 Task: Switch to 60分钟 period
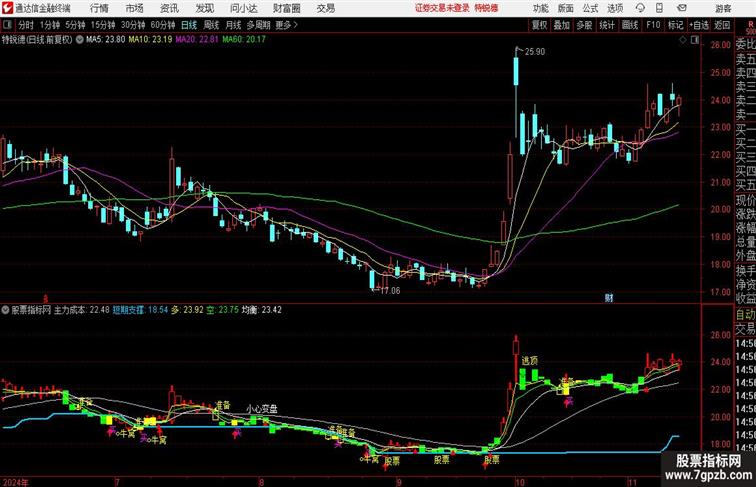(x=163, y=25)
